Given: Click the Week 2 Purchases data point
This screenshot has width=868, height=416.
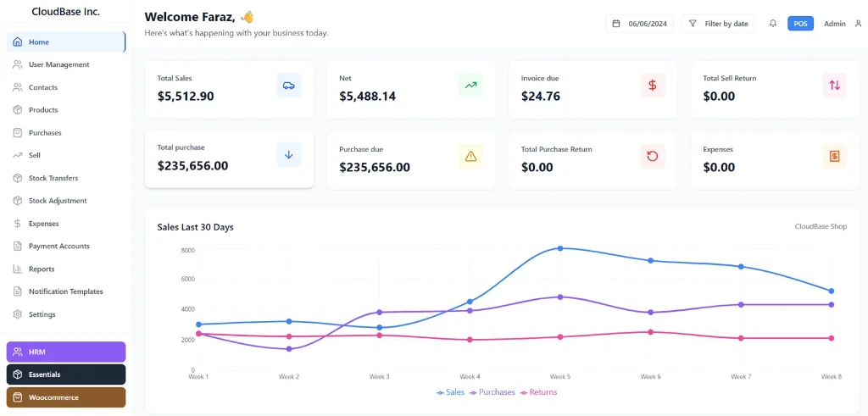Looking at the screenshot, I should 289,349.
